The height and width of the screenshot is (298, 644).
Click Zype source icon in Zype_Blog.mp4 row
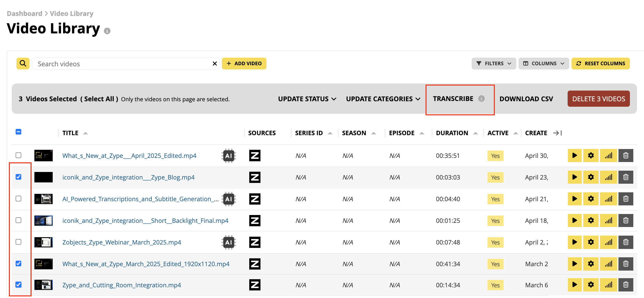255,177
